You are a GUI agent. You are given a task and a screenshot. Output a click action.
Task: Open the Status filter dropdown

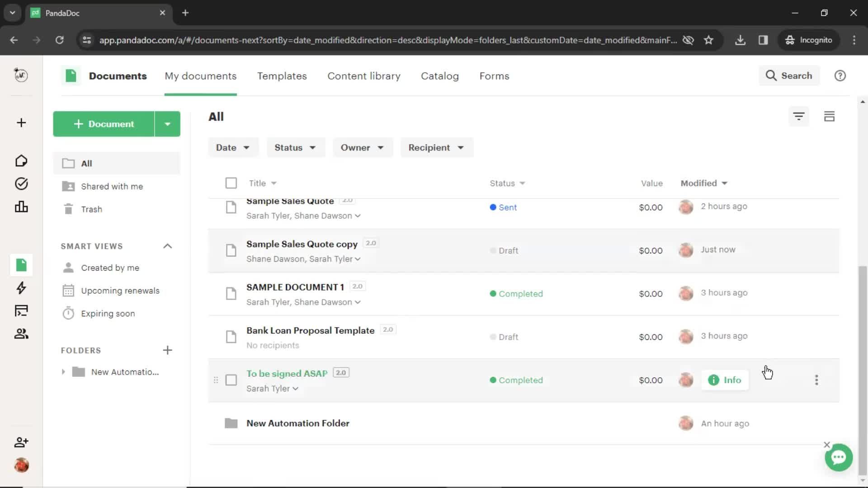[x=295, y=147]
